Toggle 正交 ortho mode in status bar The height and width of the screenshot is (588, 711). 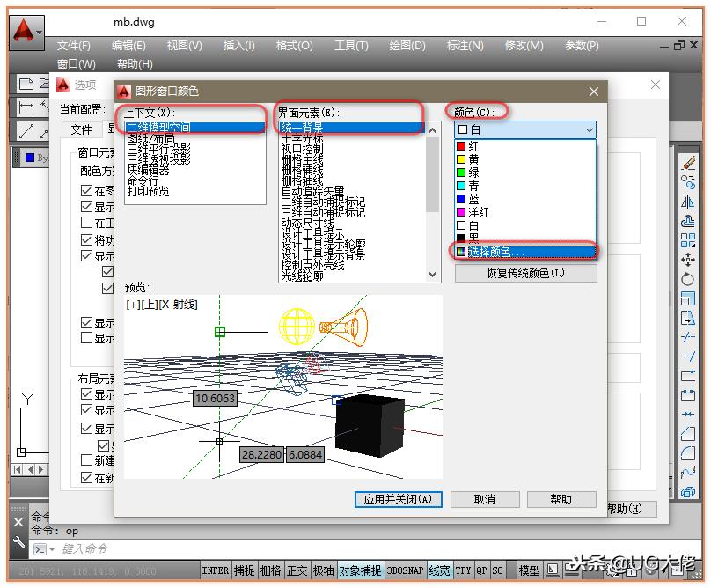click(x=297, y=570)
